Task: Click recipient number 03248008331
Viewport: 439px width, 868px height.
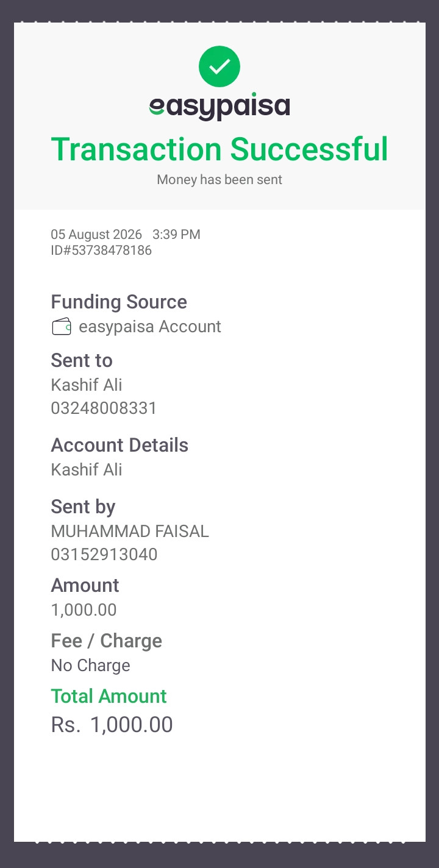Action: tap(104, 408)
